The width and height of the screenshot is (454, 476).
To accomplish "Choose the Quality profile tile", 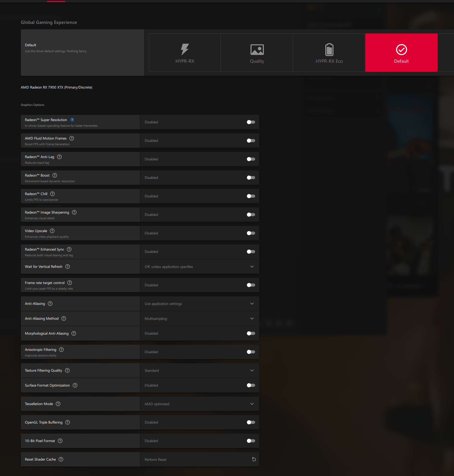I will click(257, 52).
